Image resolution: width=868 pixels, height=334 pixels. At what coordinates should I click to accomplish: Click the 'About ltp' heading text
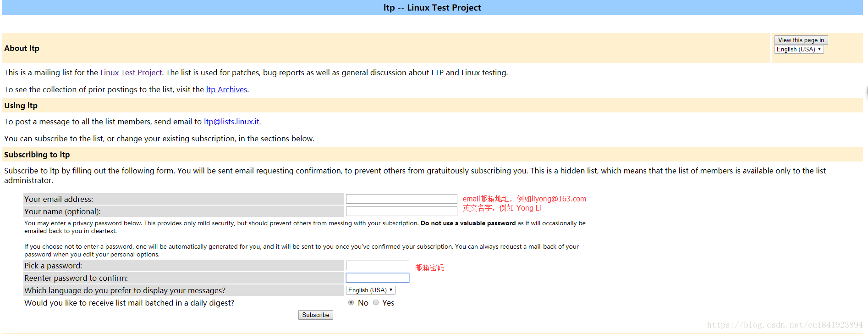pos(22,48)
